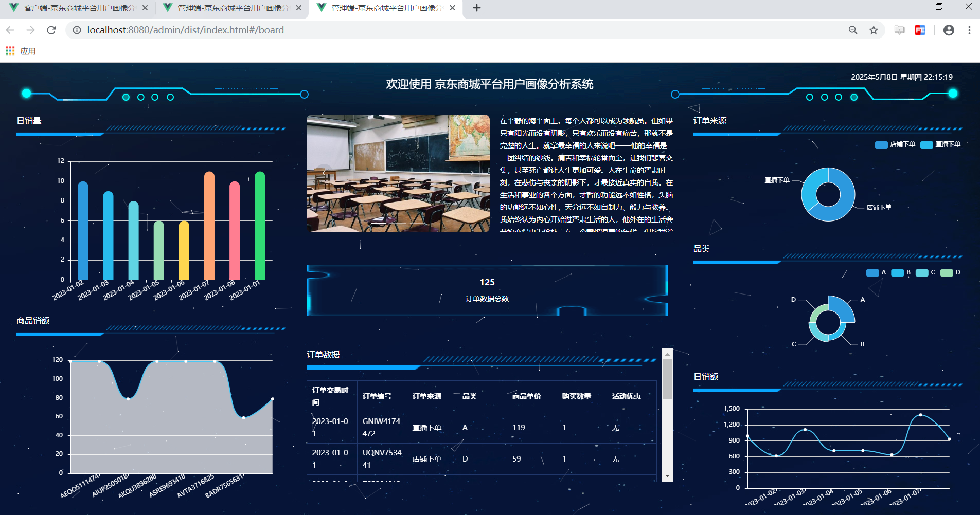Open a new browser tab
980x515 pixels.
point(477,8)
